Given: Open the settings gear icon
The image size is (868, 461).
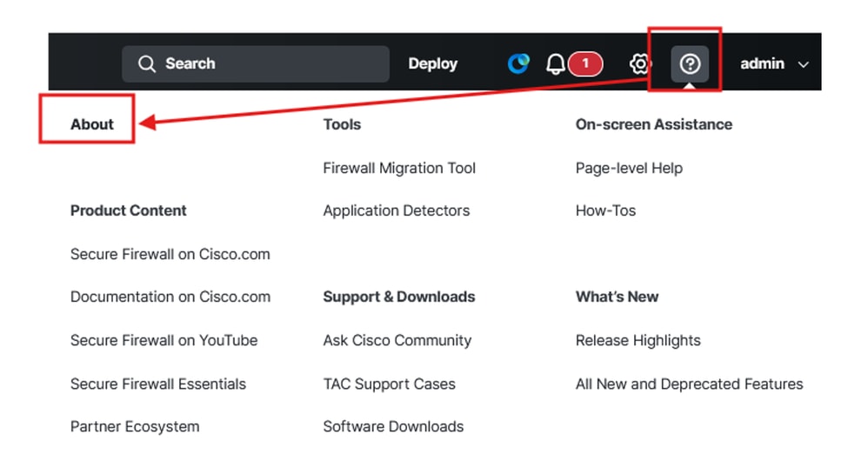Looking at the screenshot, I should coord(640,64).
